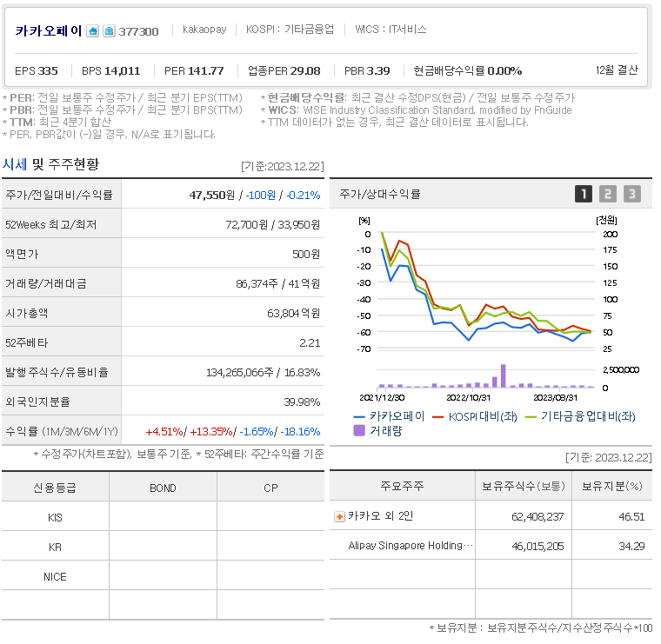Select the 34.29 stake percentage
Viewport: 661px width, 644px height.
click(x=631, y=547)
